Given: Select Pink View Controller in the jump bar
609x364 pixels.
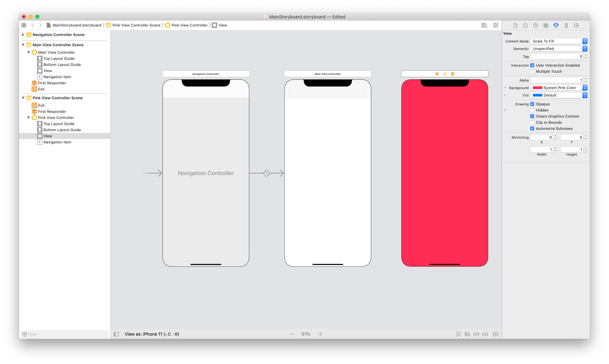Looking at the screenshot, I should coord(189,25).
